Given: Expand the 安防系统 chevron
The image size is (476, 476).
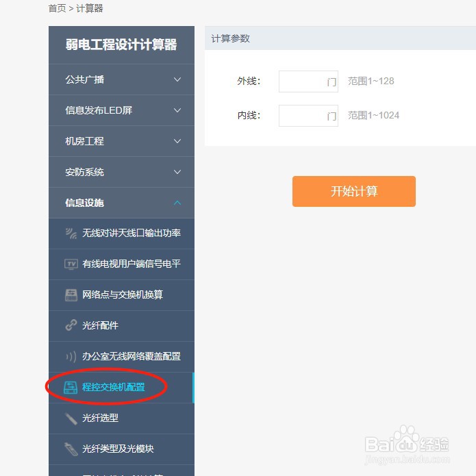Looking at the screenshot, I should point(177,172).
